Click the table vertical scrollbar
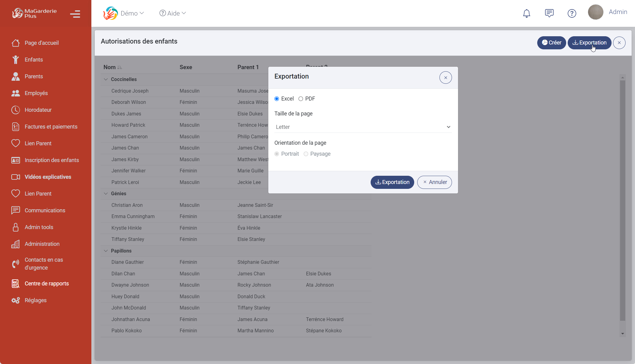635x364 pixels. (x=623, y=198)
